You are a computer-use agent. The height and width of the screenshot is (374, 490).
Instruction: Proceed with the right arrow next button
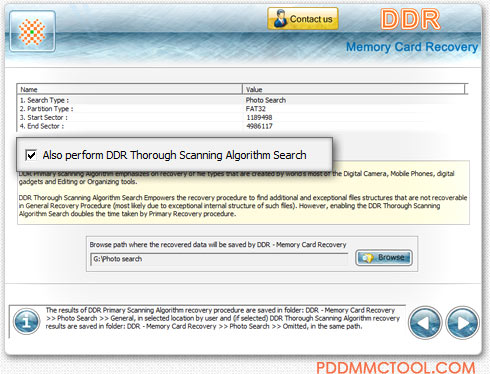click(463, 323)
